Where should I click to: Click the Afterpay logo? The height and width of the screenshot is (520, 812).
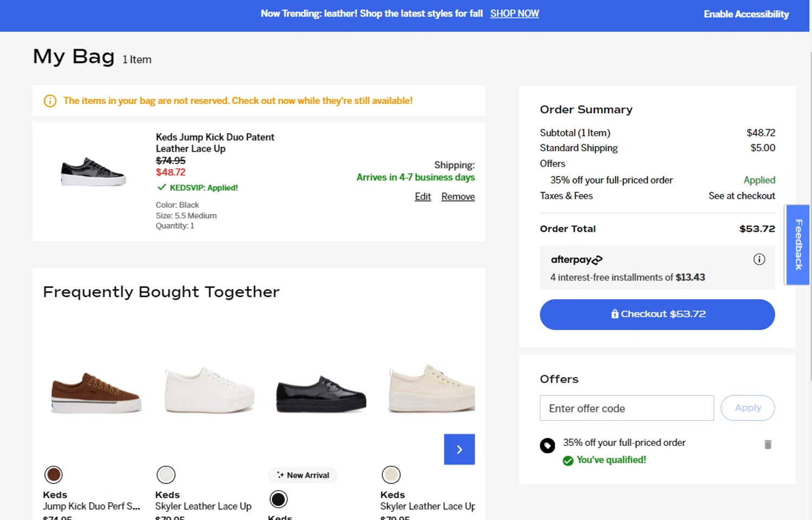tap(577, 260)
